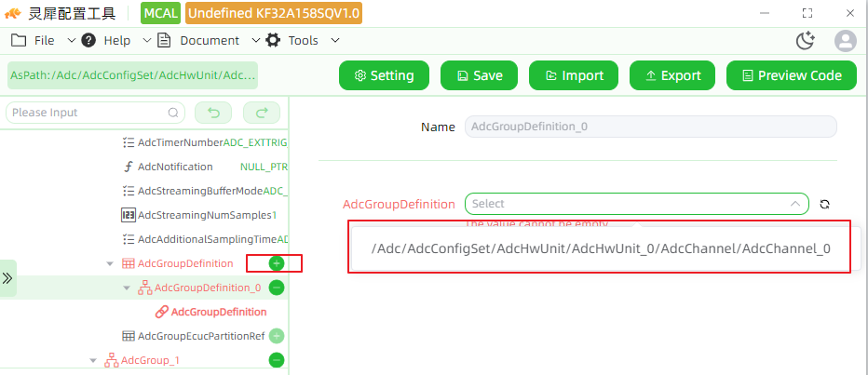Click the undo arrow button
This screenshot has width=868, height=375.
[x=213, y=113]
